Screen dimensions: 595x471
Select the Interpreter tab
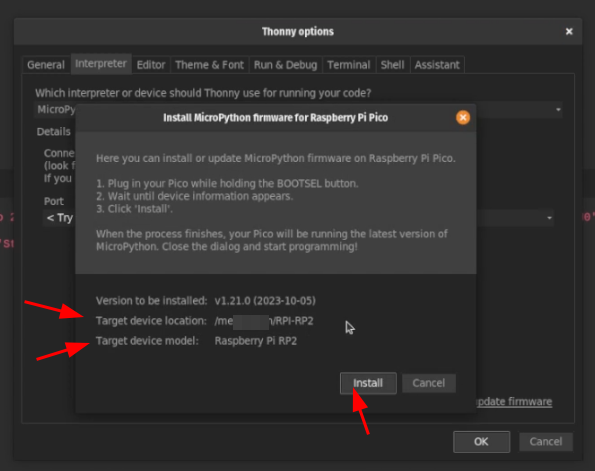(101, 64)
